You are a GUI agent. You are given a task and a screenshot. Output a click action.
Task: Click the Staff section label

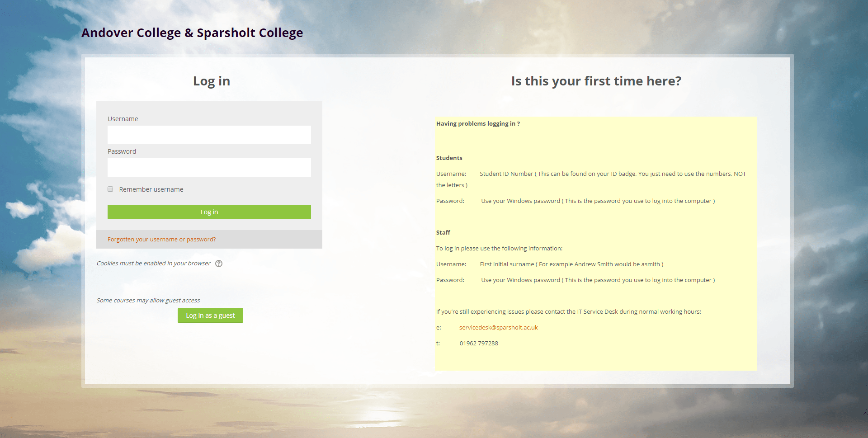tap(443, 232)
